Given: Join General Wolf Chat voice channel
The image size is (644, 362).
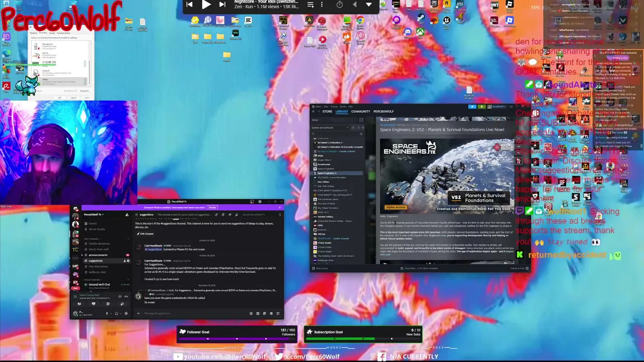Looking at the screenshot, I should [x=99, y=285].
